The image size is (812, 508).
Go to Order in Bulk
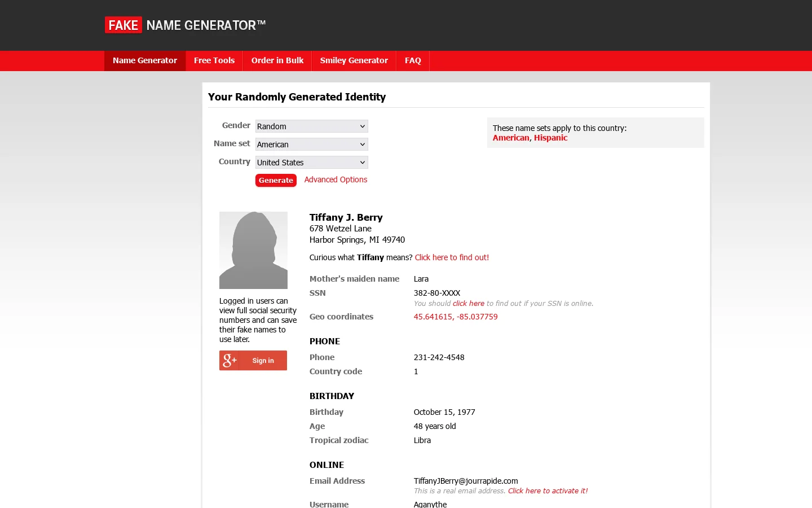277,60
